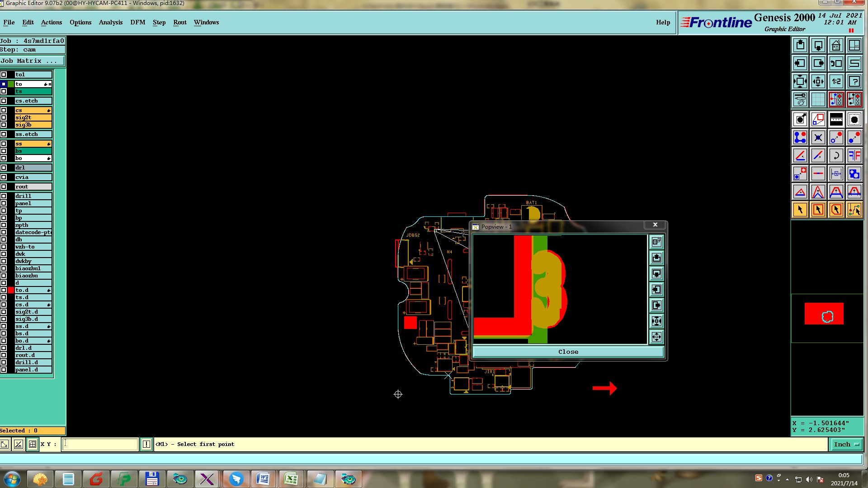This screenshot has height=488, width=868.
Task: Select the biaozhu1 layer name
Action: 33,268
